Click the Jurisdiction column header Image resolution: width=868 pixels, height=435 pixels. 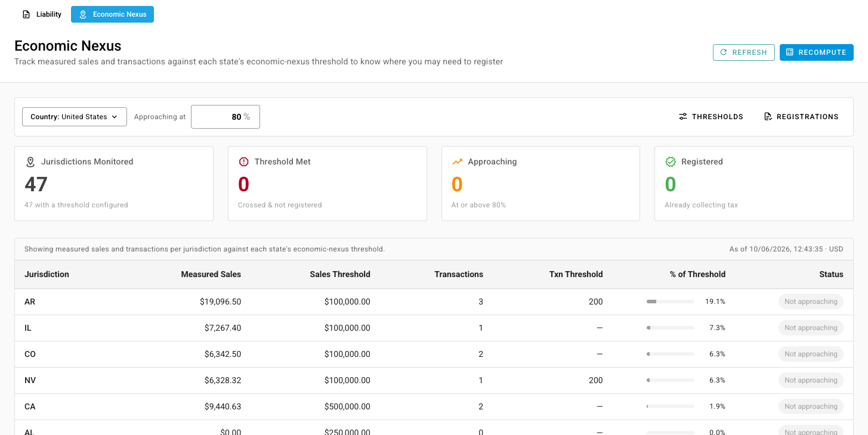coord(47,275)
